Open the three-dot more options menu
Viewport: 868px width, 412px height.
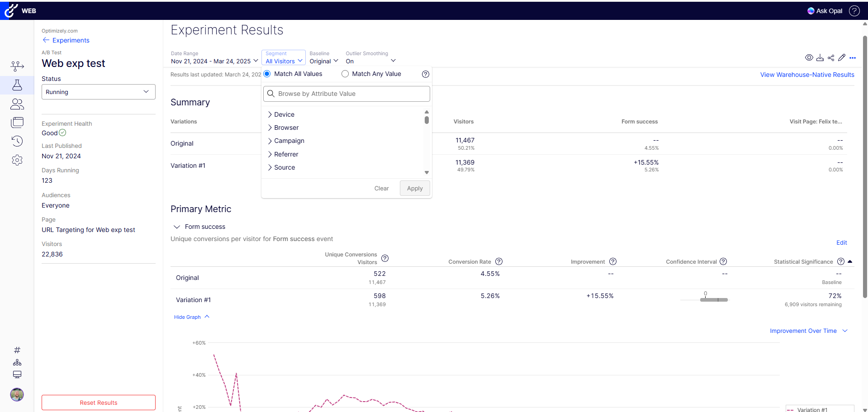point(853,58)
